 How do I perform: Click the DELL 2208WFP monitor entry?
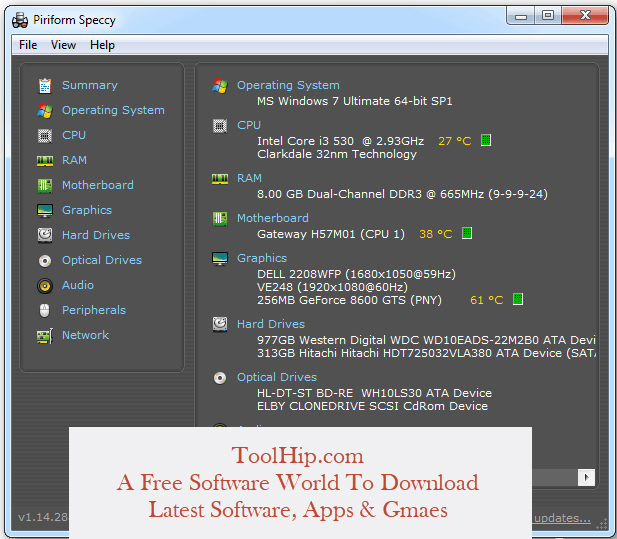(x=356, y=274)
